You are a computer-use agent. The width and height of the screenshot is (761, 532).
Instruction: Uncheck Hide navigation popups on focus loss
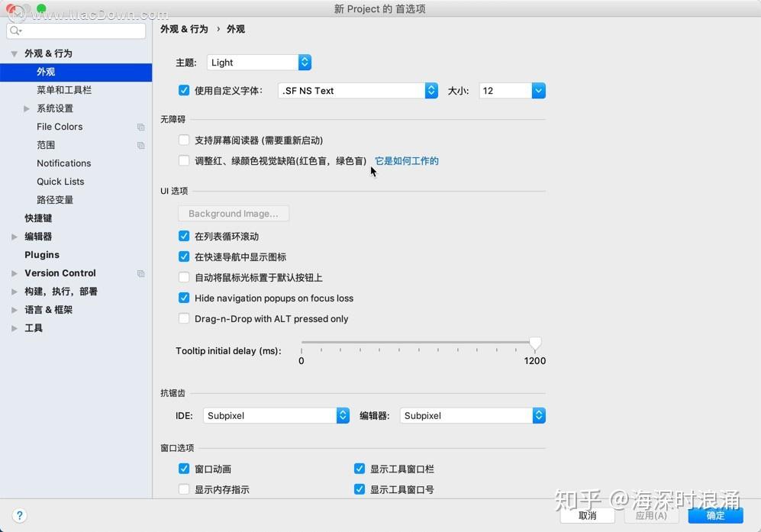(x=184, y=298)
